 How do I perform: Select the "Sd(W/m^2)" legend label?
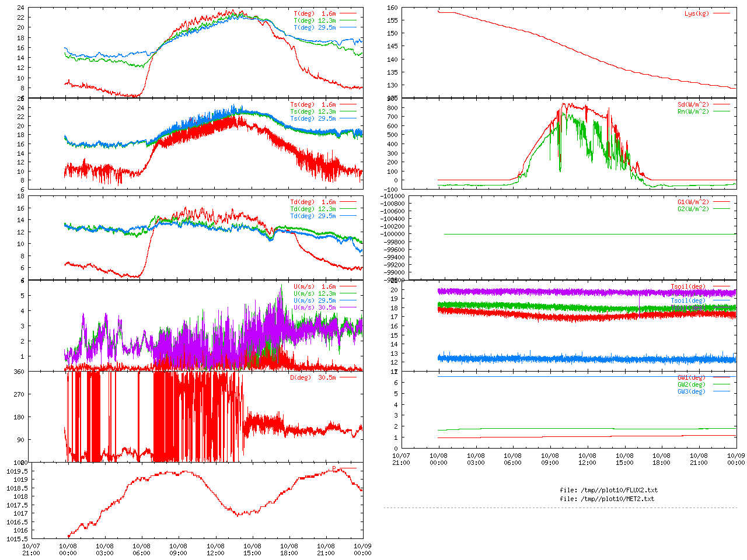[x=693, y=104]
